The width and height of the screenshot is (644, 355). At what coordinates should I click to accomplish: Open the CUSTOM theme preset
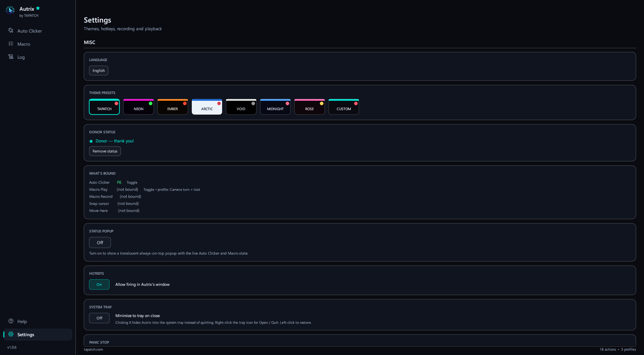pos(344,107)
